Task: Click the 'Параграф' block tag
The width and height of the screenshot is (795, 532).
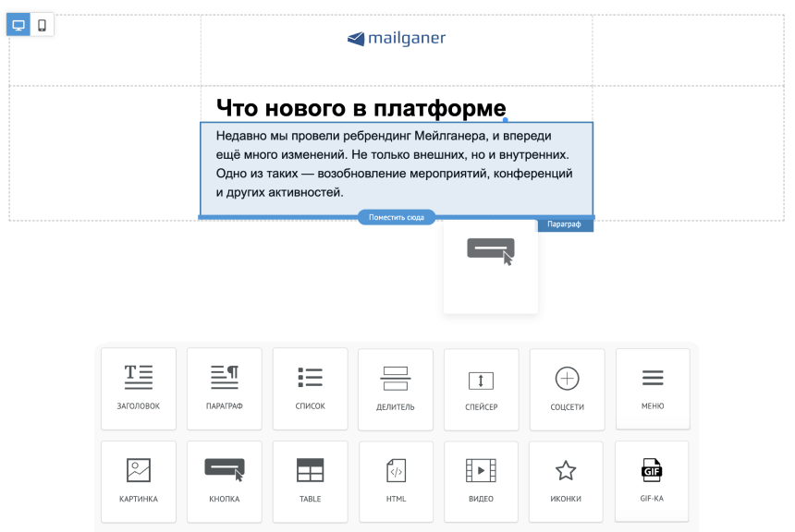Action: coord(564,224)
